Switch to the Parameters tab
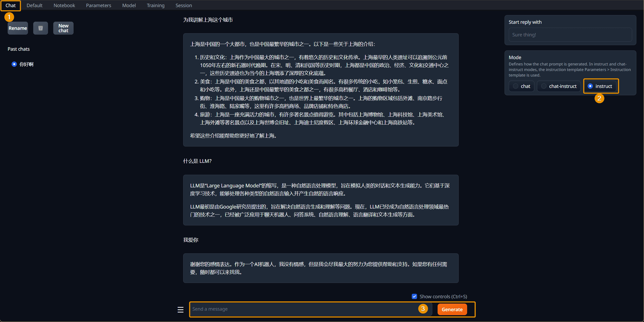Image resolution: width=644 pixels, height=322 pixels. [98, 5]
